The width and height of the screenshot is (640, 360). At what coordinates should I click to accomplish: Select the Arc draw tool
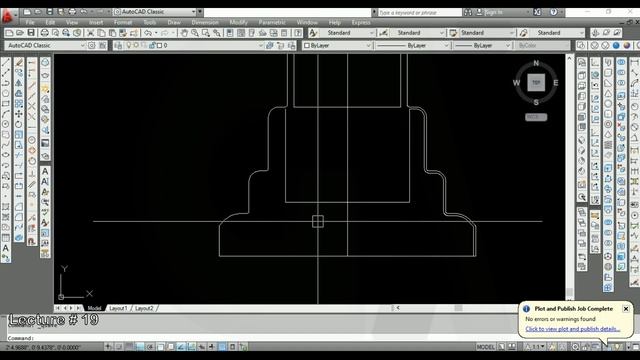(x=6, y=114)
